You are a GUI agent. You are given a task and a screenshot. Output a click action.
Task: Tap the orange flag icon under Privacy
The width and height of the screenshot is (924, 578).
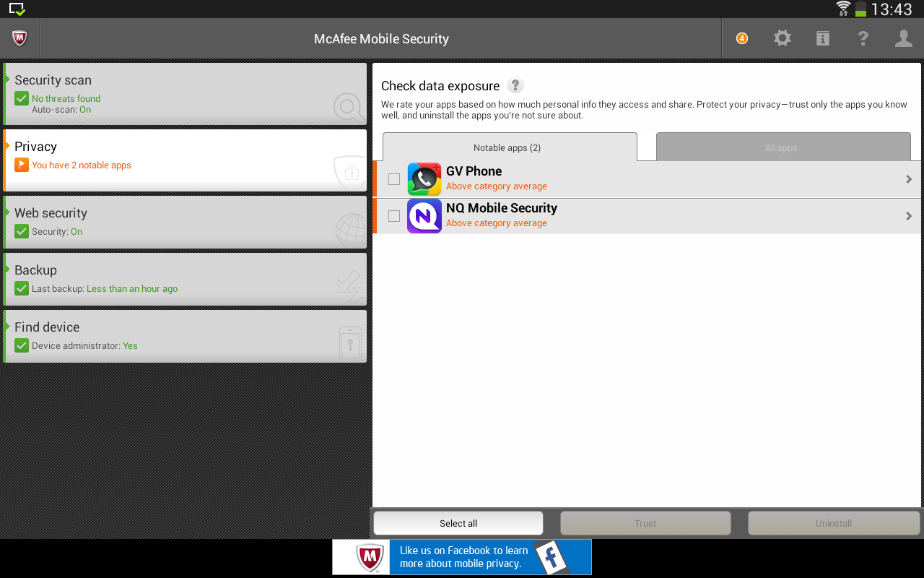point(22,165)
